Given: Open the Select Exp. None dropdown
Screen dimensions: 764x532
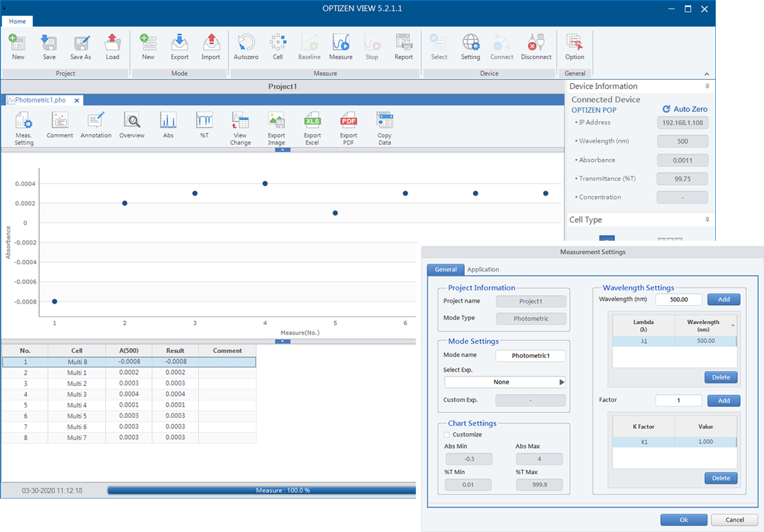Looking at the screenshot, I should [505, 382].
